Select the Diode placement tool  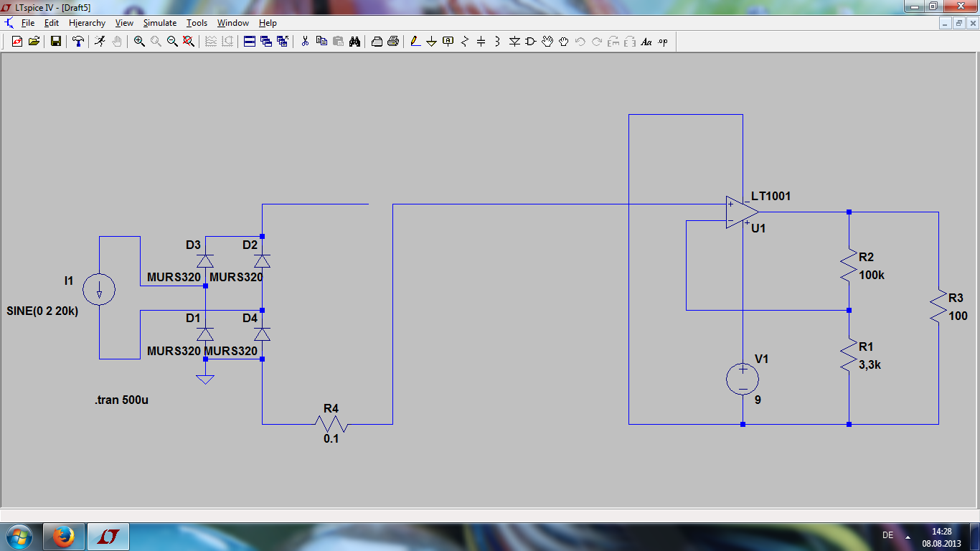[x=514, y=42]
